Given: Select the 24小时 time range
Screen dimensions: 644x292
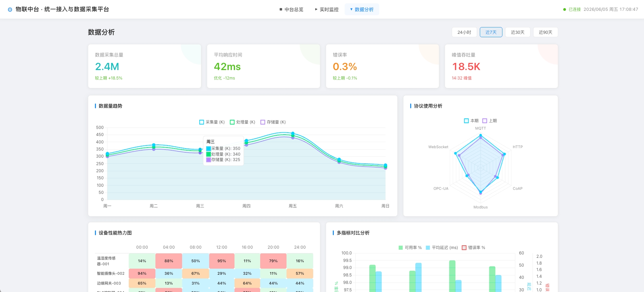Looking at the screenshot, I should click(464, 32).
